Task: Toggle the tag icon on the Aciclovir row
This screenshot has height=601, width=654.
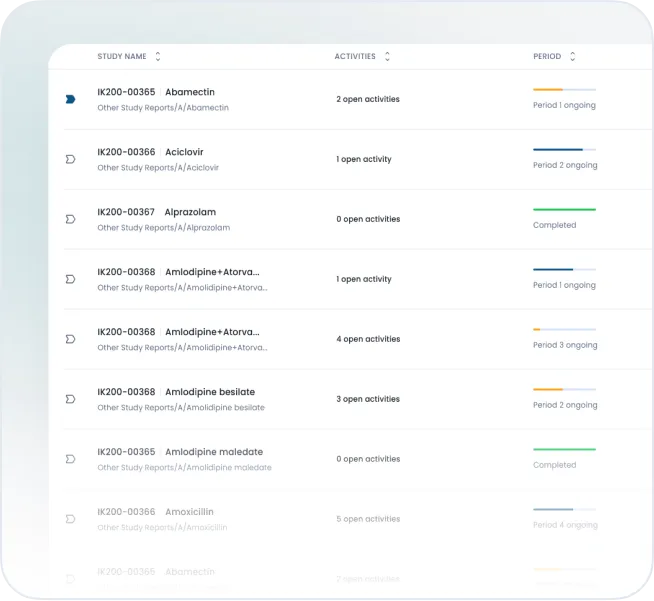Action: [70, 159]
